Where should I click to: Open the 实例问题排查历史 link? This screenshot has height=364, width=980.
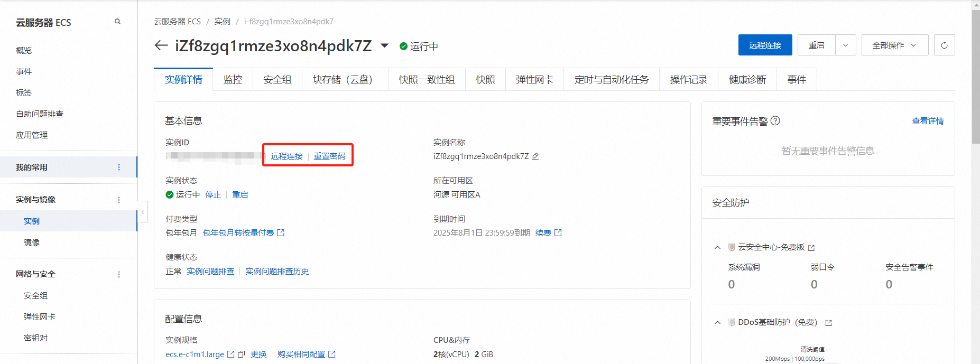277,271
